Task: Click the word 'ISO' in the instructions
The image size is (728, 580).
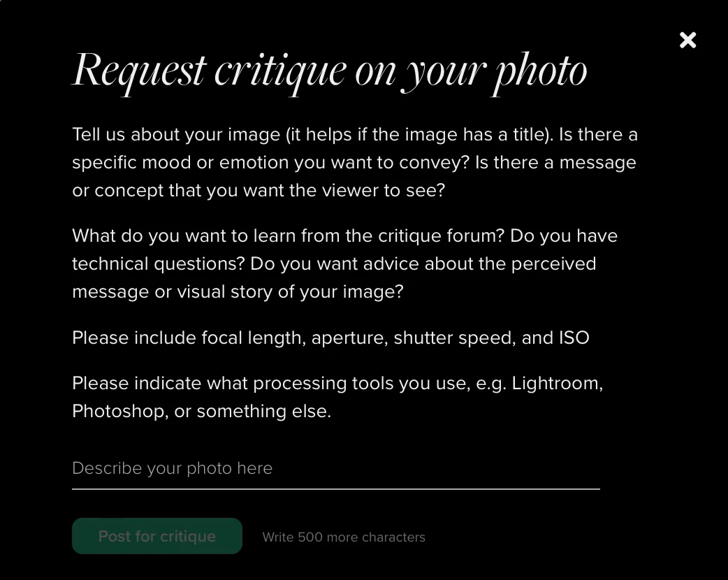Action: coord(574,338)
